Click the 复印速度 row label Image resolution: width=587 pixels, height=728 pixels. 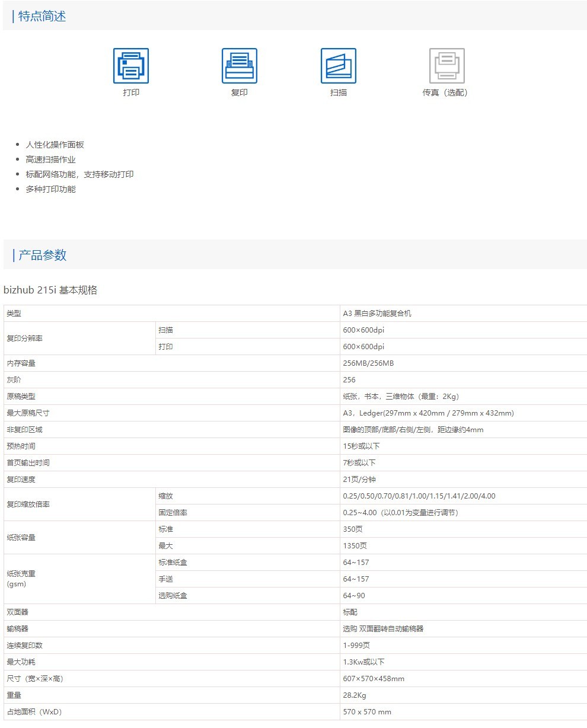pyautogui.click(x=21, y=480)
